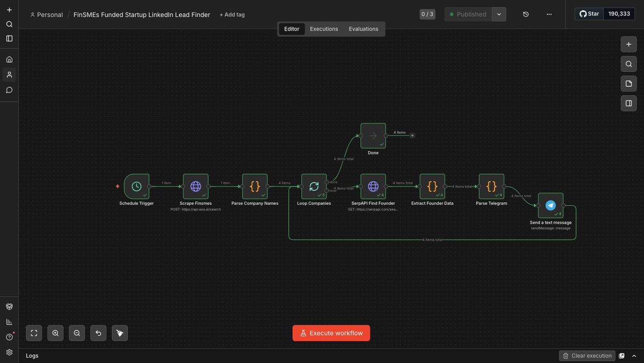The width and height of the screenshot is (644, 363).
Task: Click Clear execution button
Action: [587, 355]
